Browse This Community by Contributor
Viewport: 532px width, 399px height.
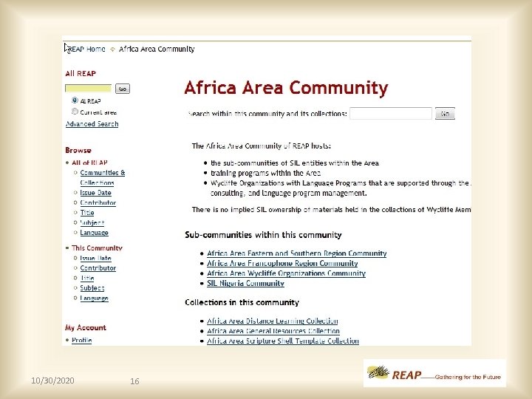pos(98,268)
